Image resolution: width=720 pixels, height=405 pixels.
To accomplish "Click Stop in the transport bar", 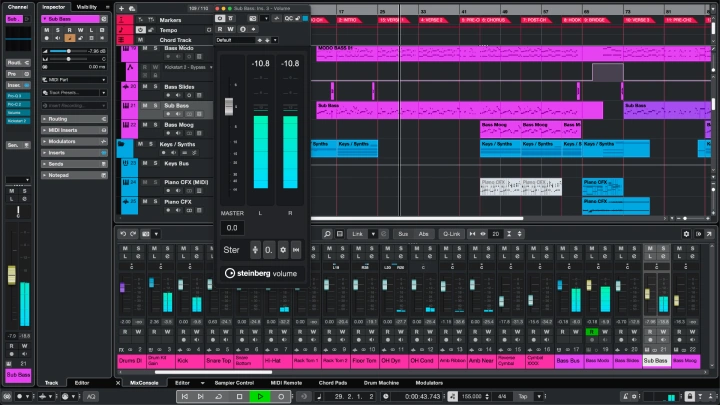I will 239,396.
